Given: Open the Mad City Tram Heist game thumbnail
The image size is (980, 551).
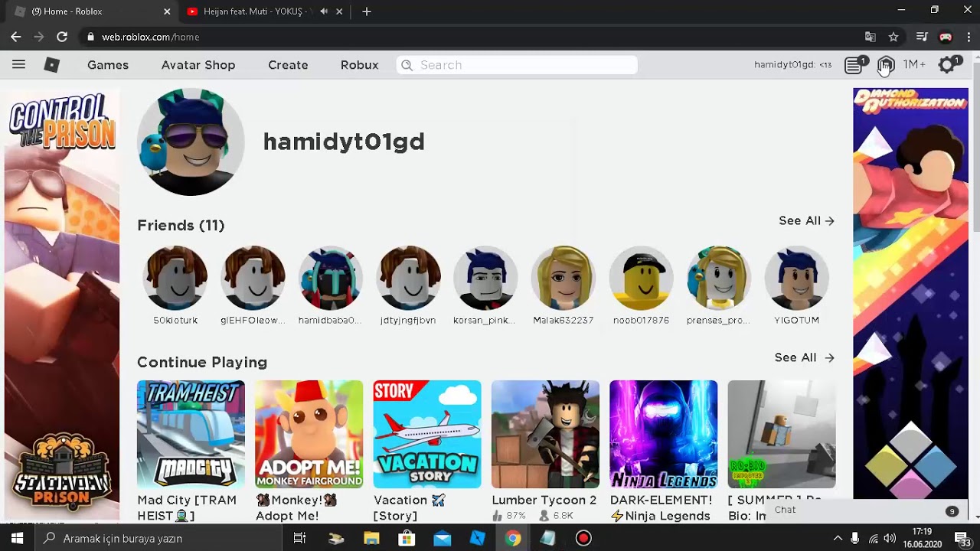Looking at the screenshot, I should [191, 434].
